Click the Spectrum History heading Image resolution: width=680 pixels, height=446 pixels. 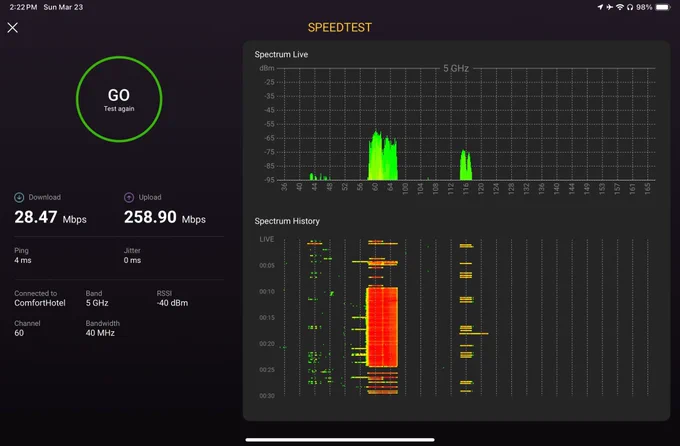coord(287,221)
